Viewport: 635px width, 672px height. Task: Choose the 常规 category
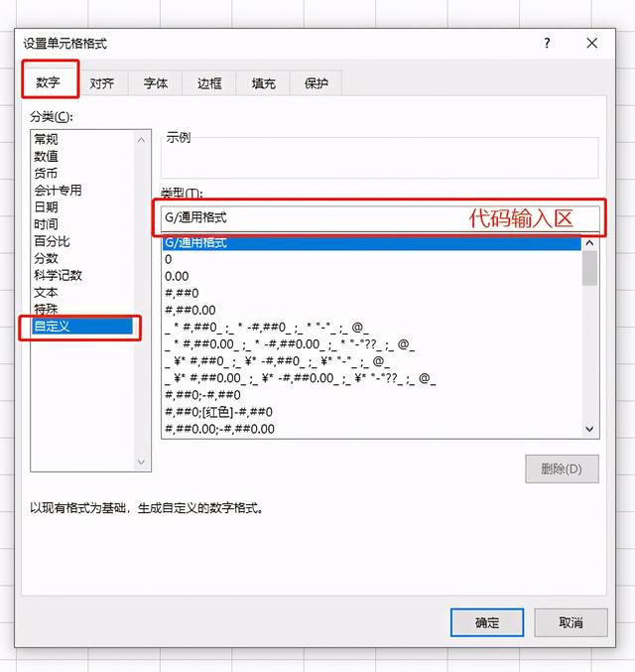[46, 139]
